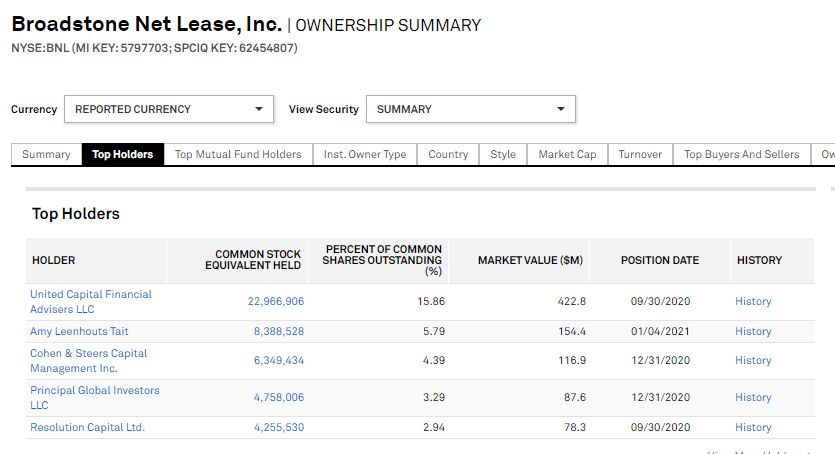835x454 pixels.
Task: Click Common Stock Equivalent Held column header
Action: 238,260
